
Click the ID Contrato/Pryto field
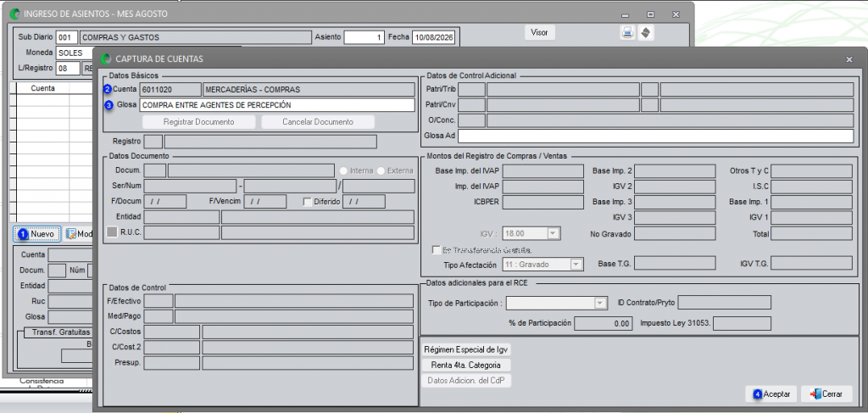coord(725,302)
